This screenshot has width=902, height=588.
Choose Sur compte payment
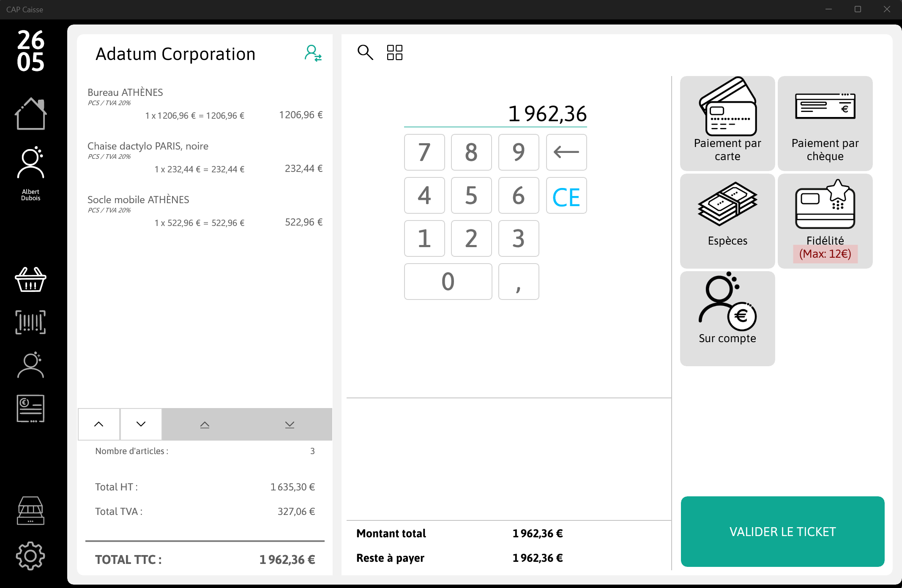coord(727,318)
